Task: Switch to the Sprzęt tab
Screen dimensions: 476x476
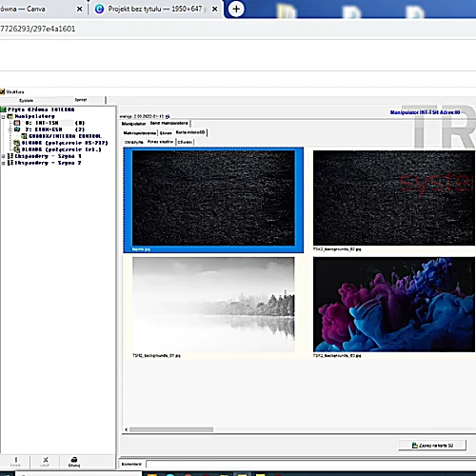Action: [x=81, y=100]
